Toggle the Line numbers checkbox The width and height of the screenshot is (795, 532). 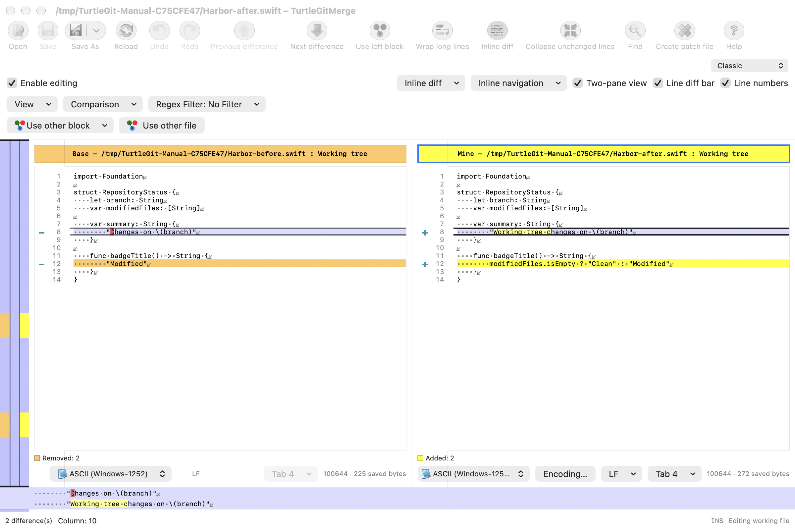(725, 83)
